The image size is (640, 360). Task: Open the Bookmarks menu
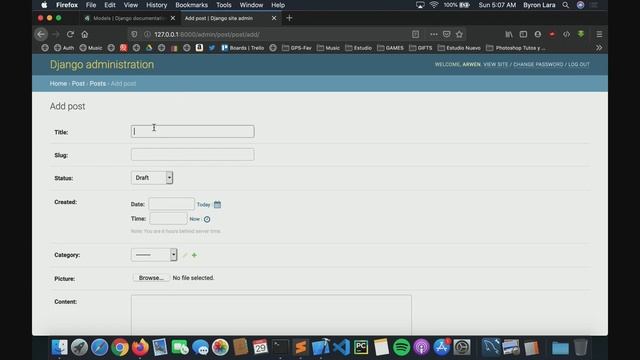[191, 5]
